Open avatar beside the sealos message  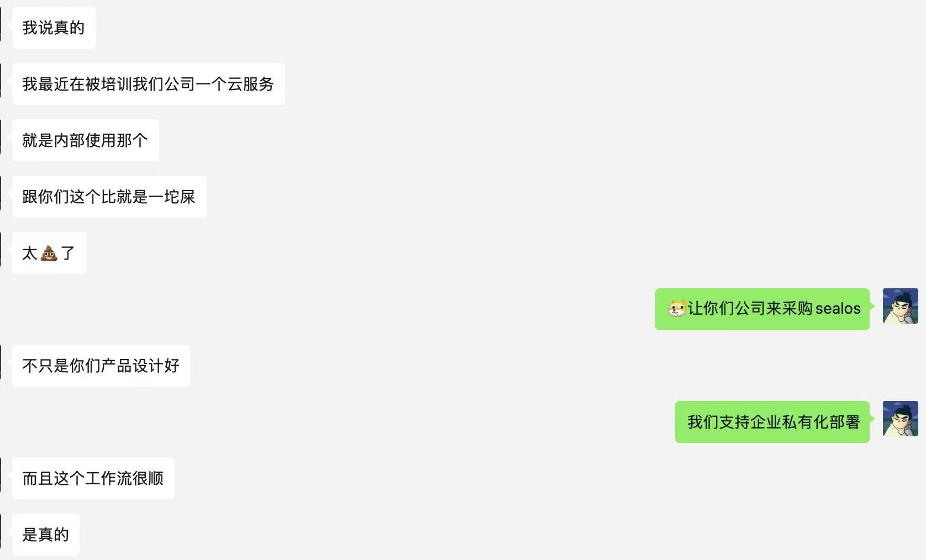(900, 306)
